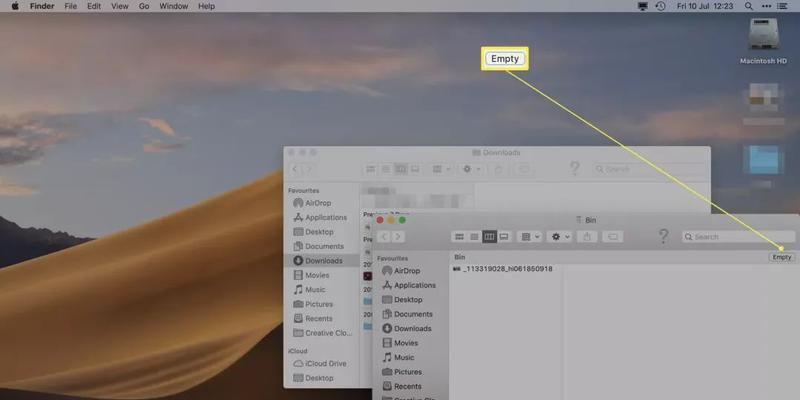
Task: Open Recents in the Bin window sidebar
Action: click(x=402, y=386)
